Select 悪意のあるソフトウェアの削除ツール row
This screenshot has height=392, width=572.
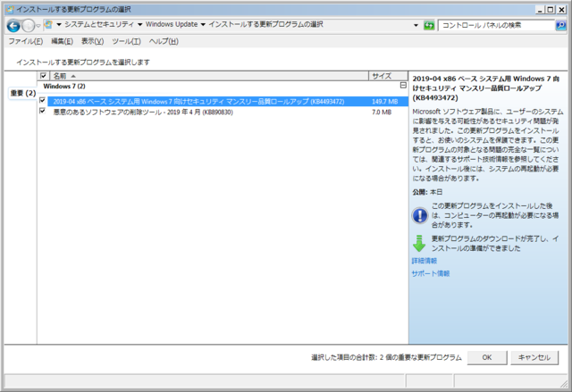pos(227,112)
